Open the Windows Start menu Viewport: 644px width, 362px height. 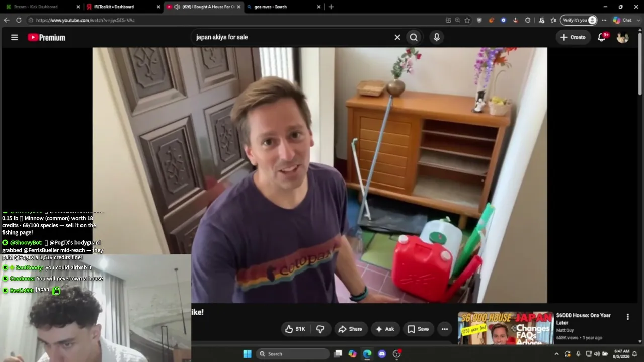pyautogui.click(x=247, y=354)
